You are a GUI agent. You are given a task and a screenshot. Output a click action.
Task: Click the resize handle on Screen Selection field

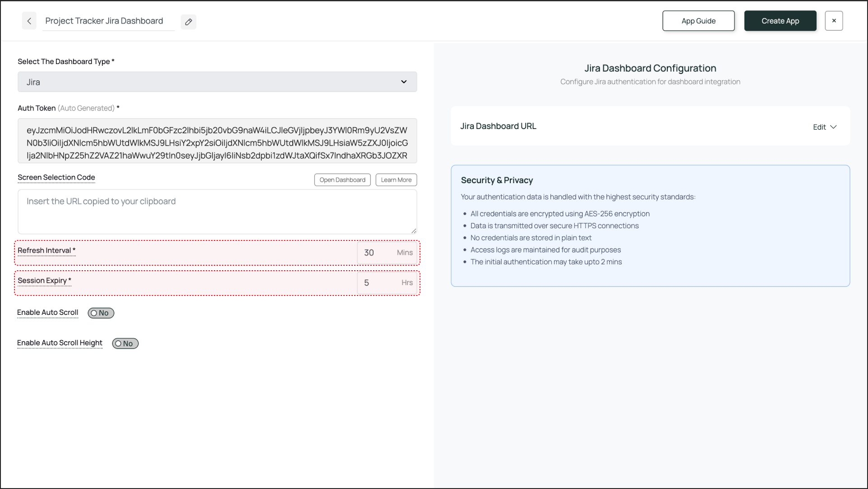tap(413, 230)
